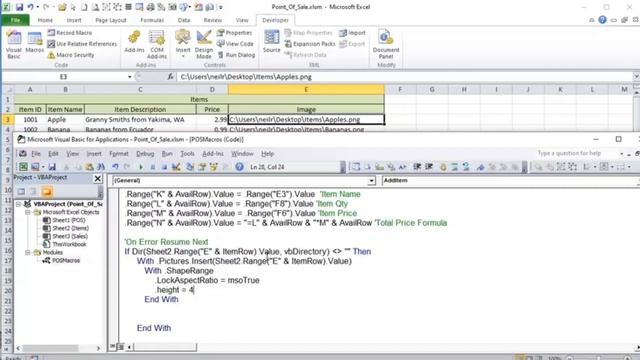Screen dimensions: 640x360
Task: Click Type a question for help box
Action: click(577, 153)
